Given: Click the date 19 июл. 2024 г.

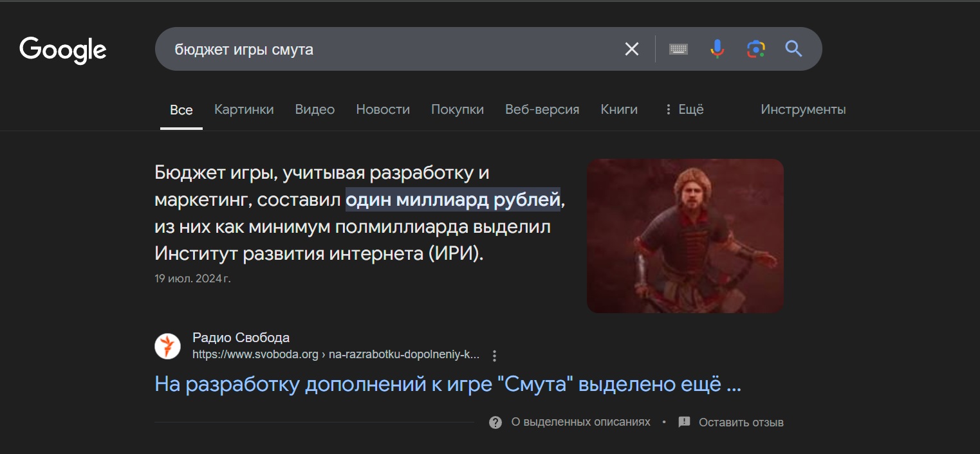Looking at the screenshot, I should [192, 279].
